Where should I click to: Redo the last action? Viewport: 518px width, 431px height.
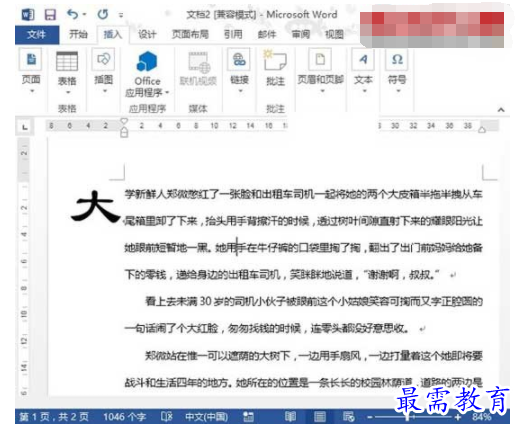103,14
